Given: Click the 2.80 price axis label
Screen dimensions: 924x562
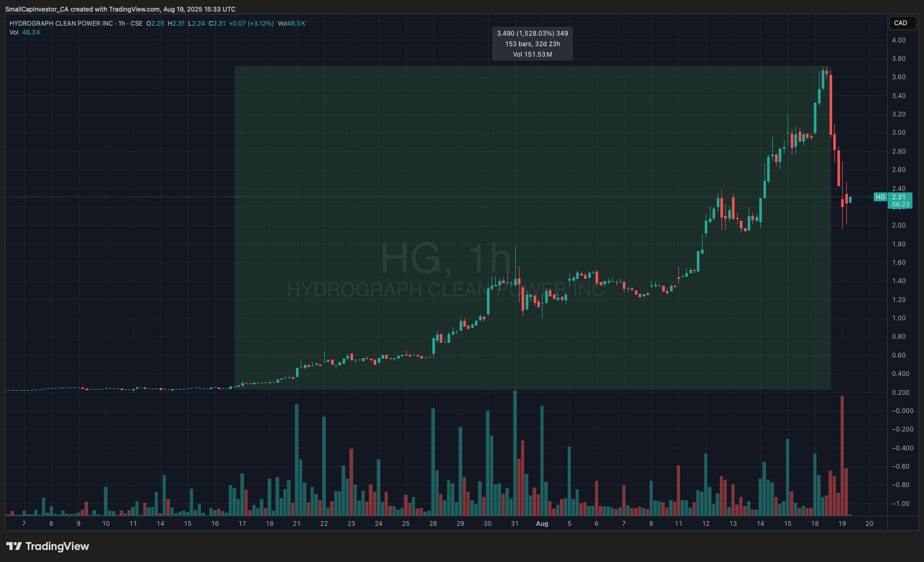Looking at the screenshot, I should 899,152.
